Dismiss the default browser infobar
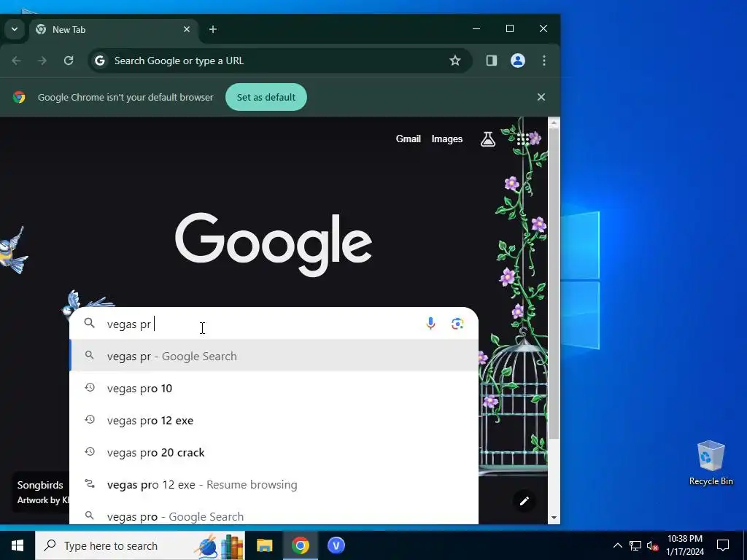 tap(541, 97)
